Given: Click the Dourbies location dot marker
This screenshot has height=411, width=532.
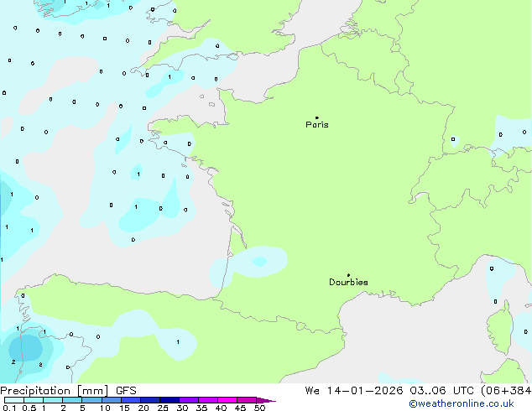Looking at the screenshot, I should pos(348,275).
